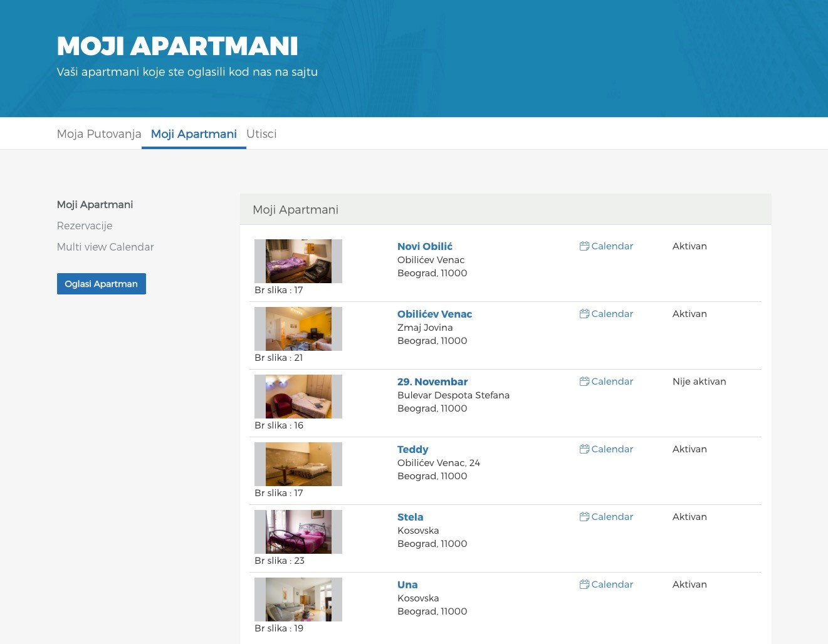Select Moji Apartmani in left sidebar
Image resolution: width=828 pixels, height=644 pixels.
coord(95,205)
